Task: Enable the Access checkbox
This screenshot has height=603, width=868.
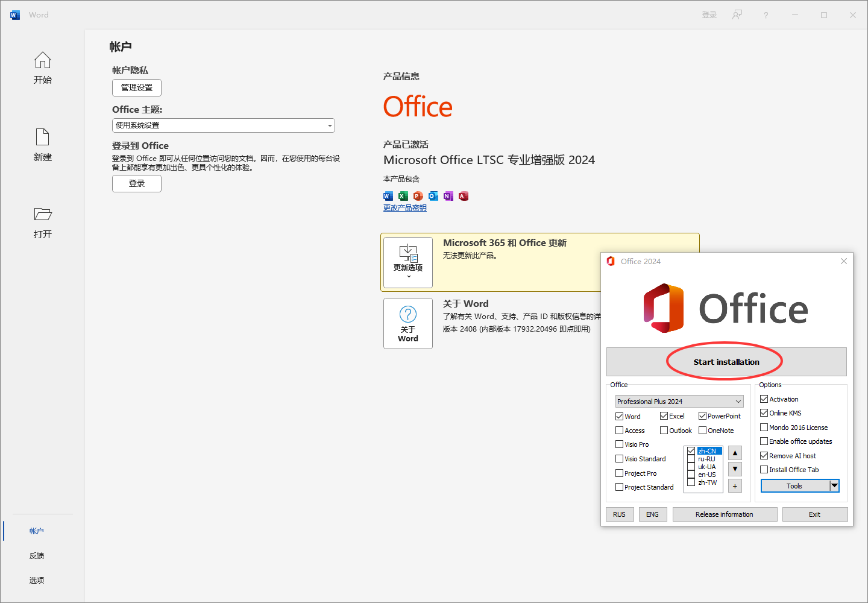Action: (619, 431)
